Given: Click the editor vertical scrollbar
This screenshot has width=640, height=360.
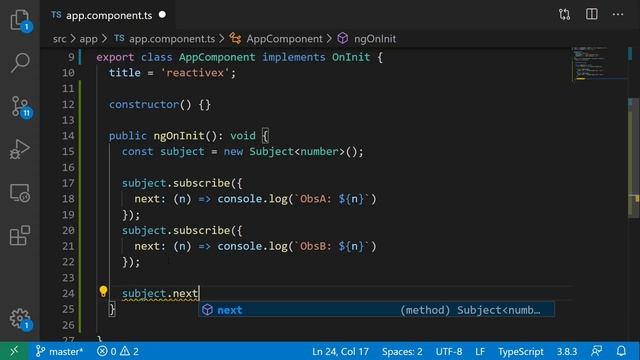Looking at the screenshot, I should (x=633, y=159).
